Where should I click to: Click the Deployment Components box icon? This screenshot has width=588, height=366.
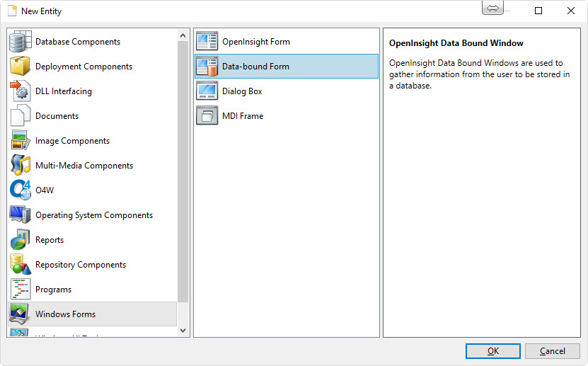[21, 67]
